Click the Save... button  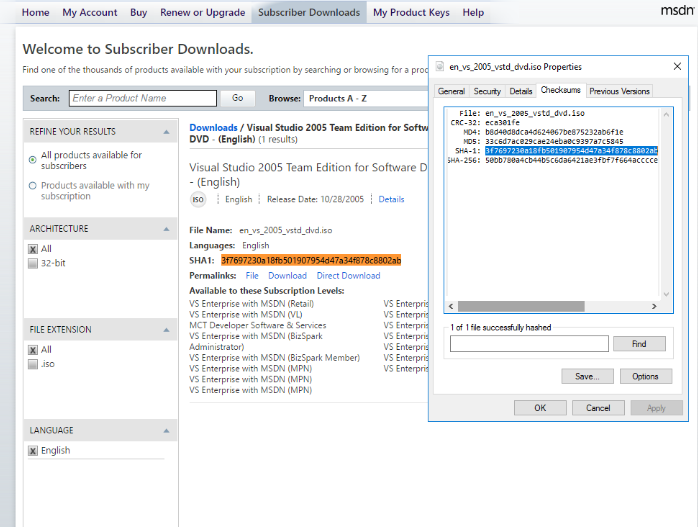(x=587, y=377)
